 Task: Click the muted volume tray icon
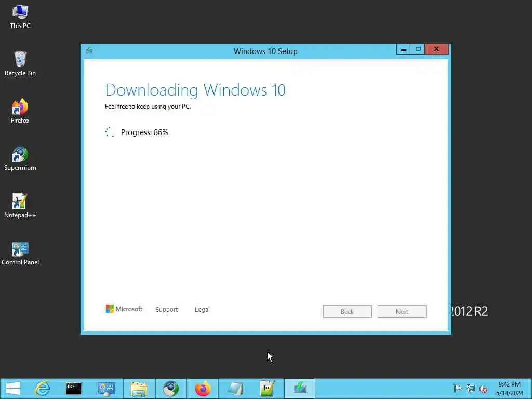coord(483,389)
